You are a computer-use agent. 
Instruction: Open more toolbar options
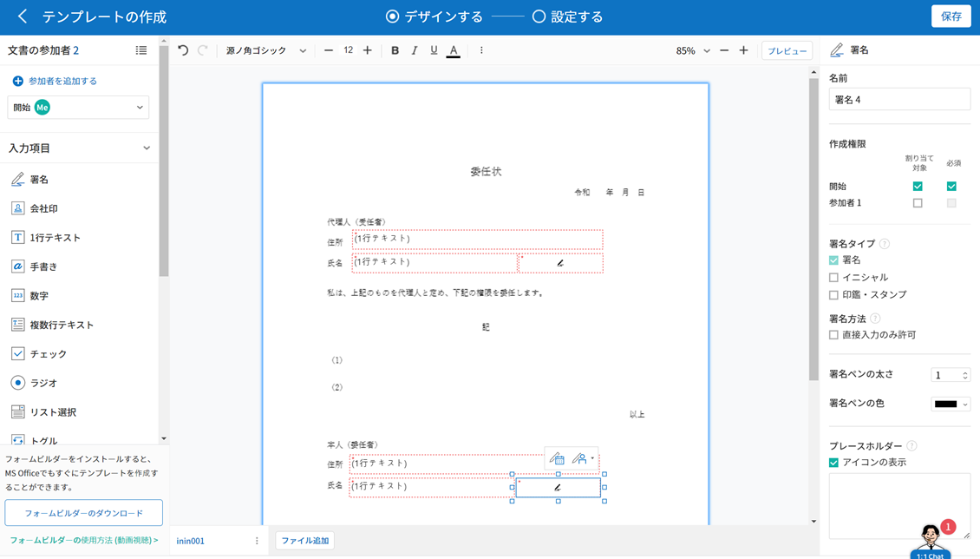[x=481, y=50]
